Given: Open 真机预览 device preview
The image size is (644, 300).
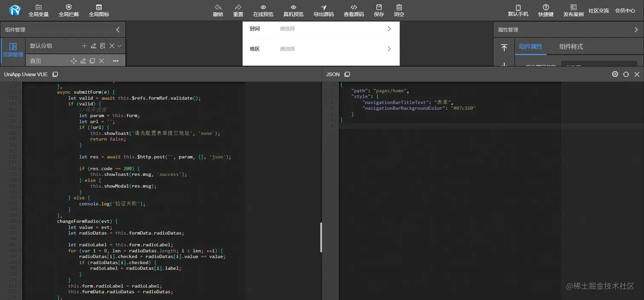Looking at the screenshot, I should tap(293, 11).
